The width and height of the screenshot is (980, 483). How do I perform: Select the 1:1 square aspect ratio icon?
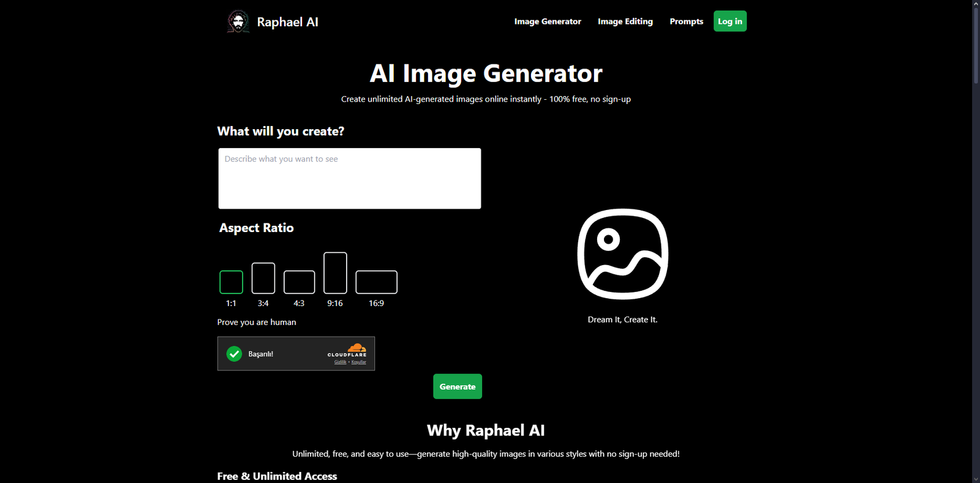click(232, 282)
